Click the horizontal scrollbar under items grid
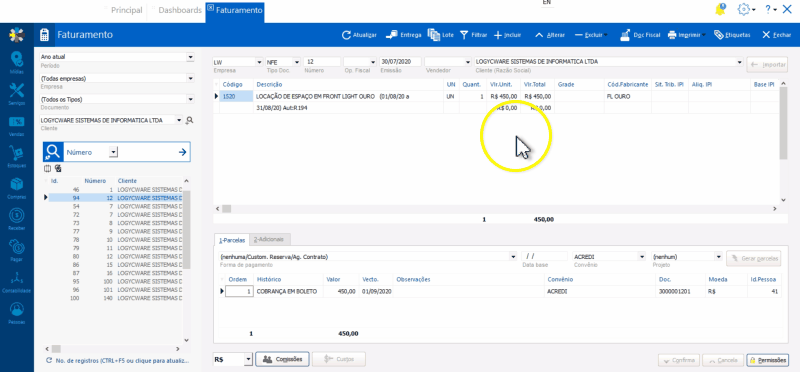Screen dimensions: 800x372 495,209
